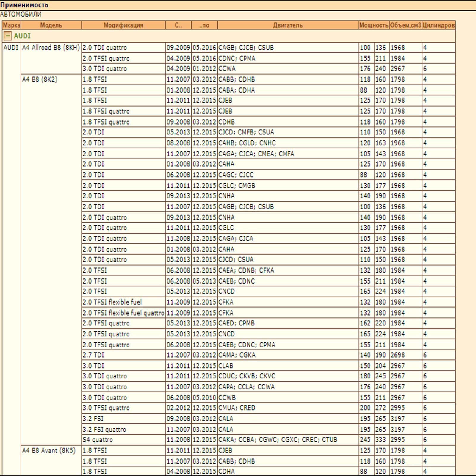Click the 3.2 FSI quattro modification cell
Screen dimensions: 476x476
pos(104,429)
